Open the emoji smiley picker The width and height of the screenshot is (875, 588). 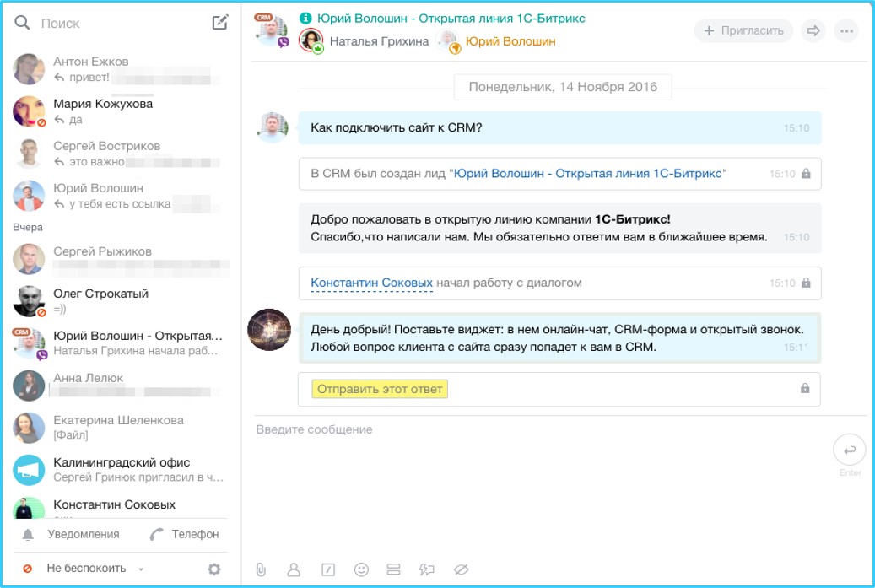click(x=362, y=569)
